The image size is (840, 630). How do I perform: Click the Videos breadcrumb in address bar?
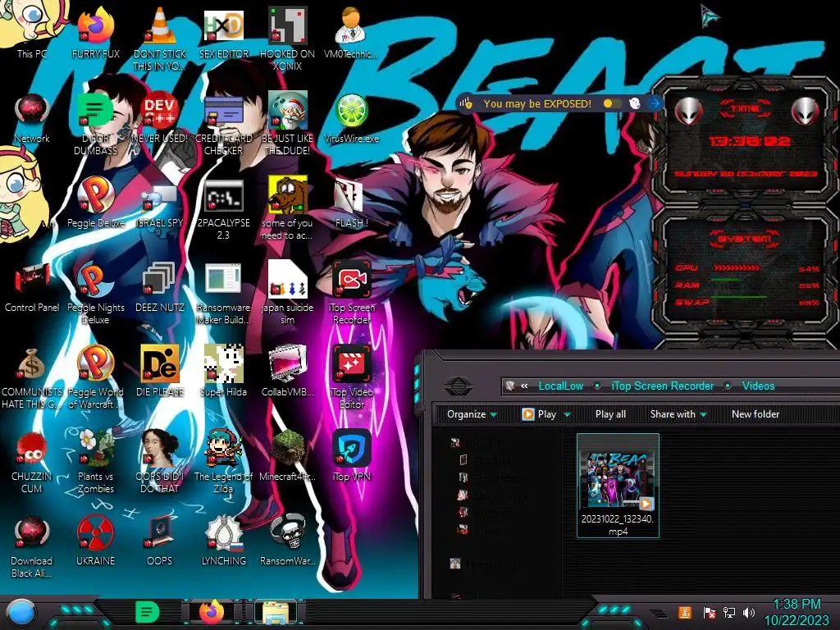tap(758, 386)
